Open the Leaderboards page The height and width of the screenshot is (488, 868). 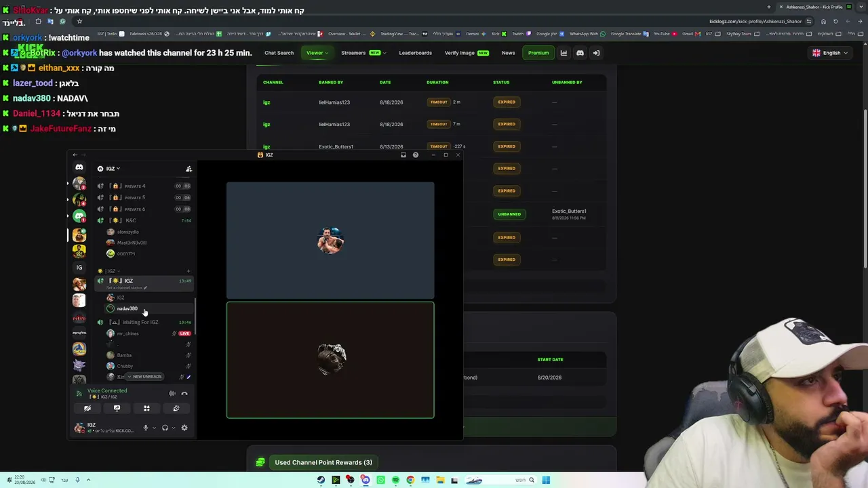(x=415, y=53)
